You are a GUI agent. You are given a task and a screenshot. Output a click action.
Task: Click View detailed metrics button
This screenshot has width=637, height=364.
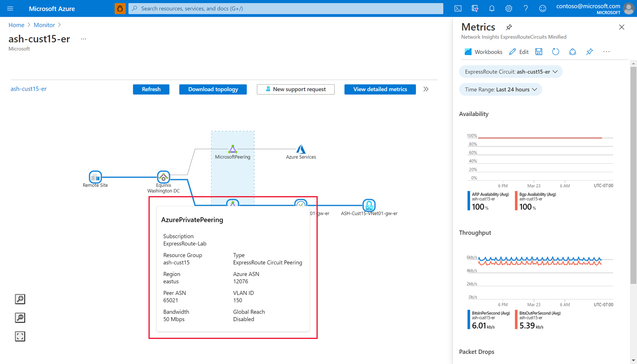380,89
